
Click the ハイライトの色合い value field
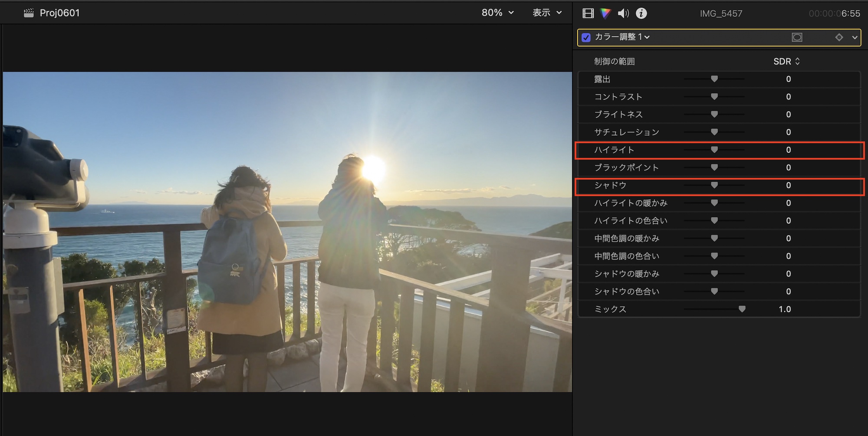(788, 221)
